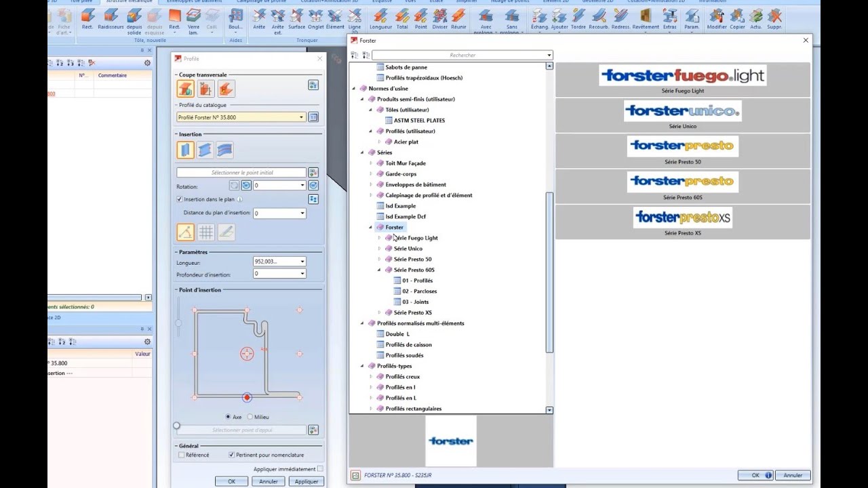Select the catalogue profile cross-section icon

[x=185, y=88]
